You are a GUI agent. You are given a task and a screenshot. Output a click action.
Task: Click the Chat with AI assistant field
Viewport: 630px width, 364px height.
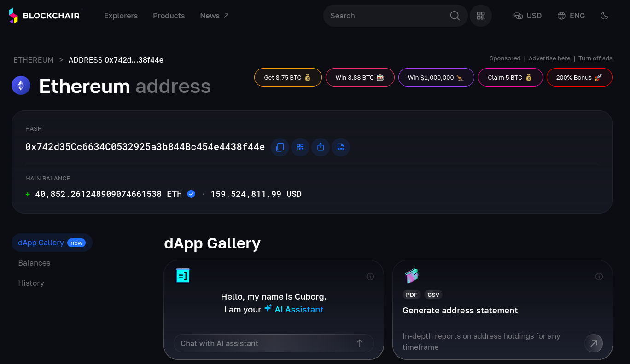tap(274, 343)
